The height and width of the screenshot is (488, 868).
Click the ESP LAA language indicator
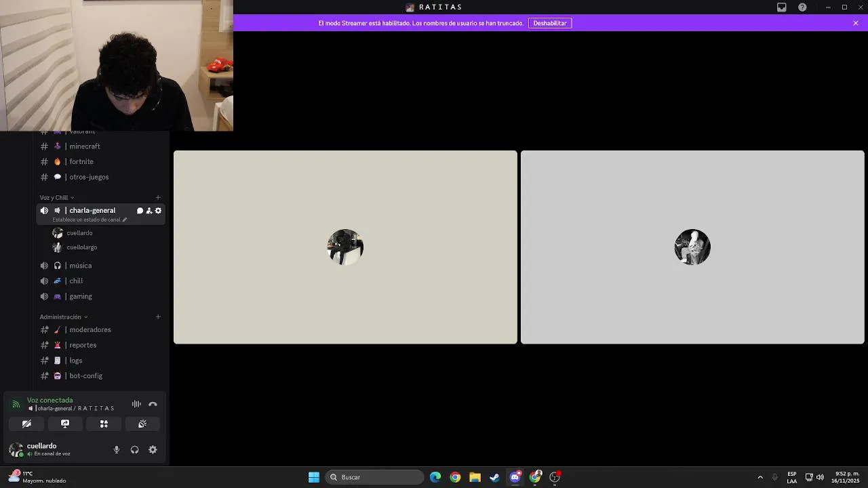(792, 477)
